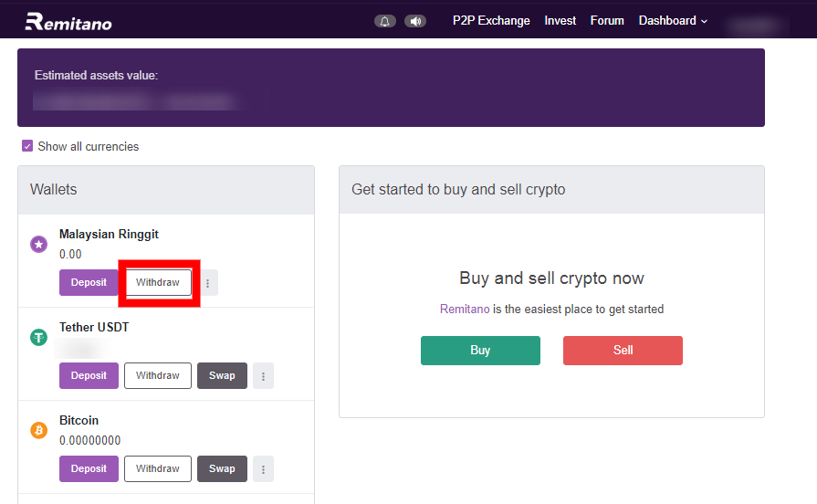The image size is (817, 504).
Task: Withdraw Malaysian Ringgit
Action: point(158,283)
